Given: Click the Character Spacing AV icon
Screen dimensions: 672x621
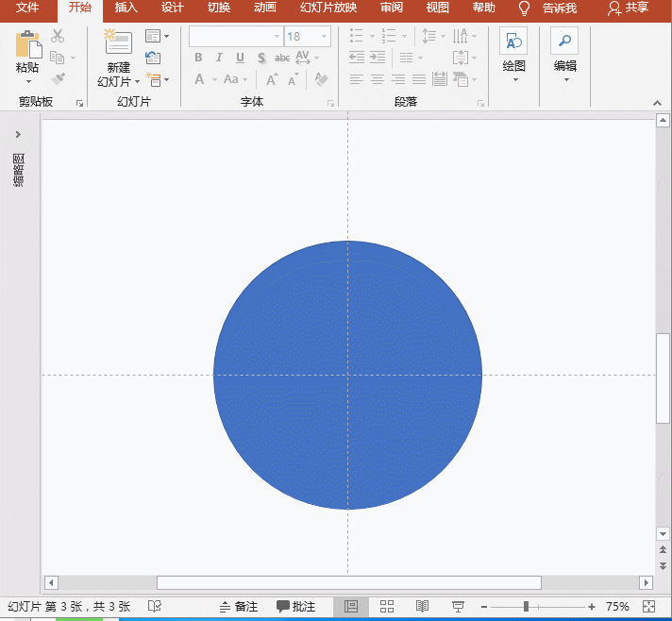Looking at the screenshot, I should 303,57.
